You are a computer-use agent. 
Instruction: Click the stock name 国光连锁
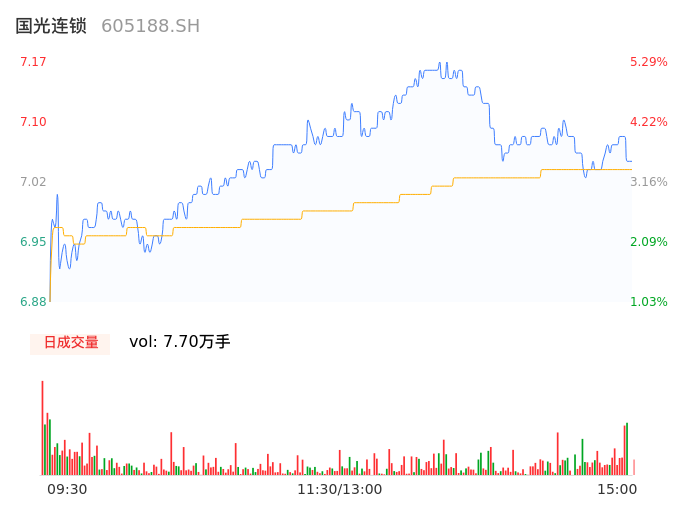pos(51,26)
